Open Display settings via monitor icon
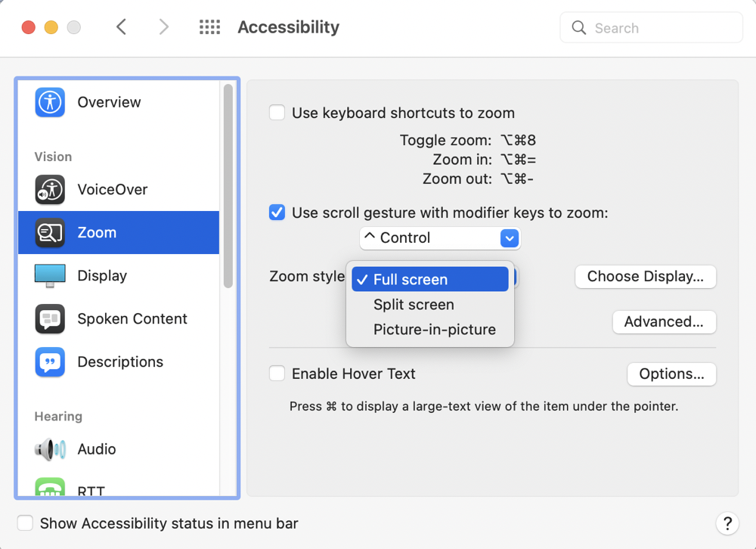Screen dimensions: 756x549 [50, 276]
